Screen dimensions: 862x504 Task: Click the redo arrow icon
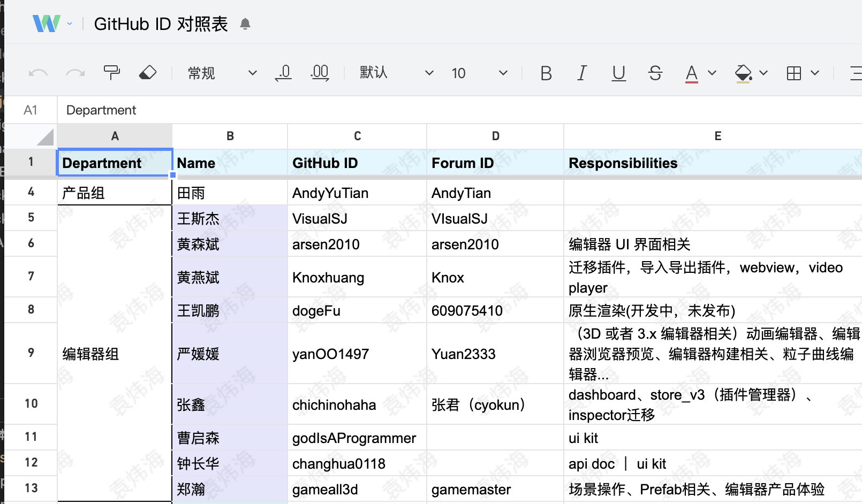click(x=75, y=73)
